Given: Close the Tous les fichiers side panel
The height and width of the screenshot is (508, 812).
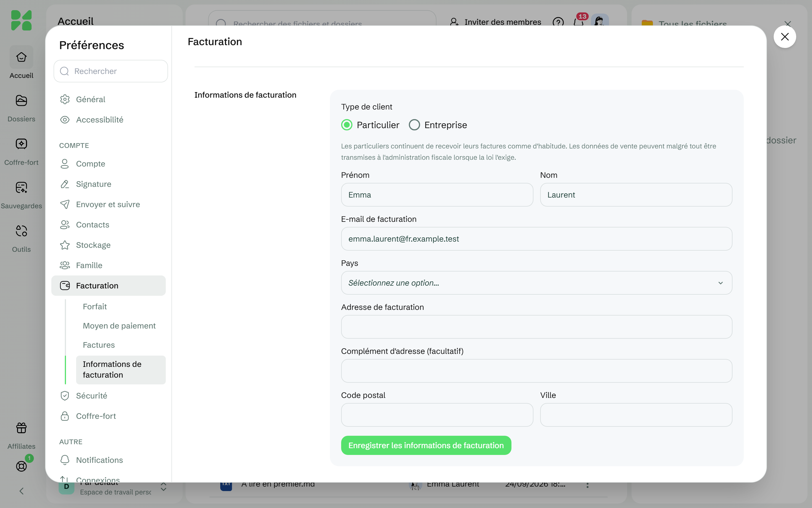Looking at the screenshot, I should [x=787, y=23].
